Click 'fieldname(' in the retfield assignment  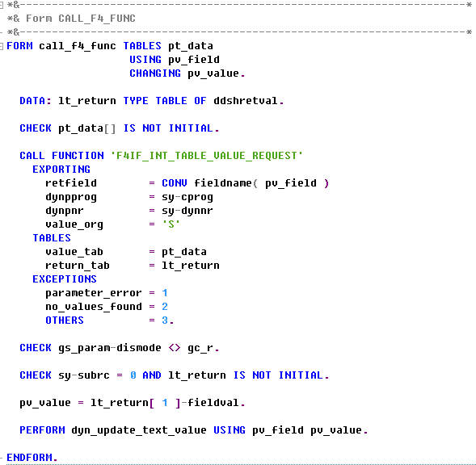click(225, 183)
